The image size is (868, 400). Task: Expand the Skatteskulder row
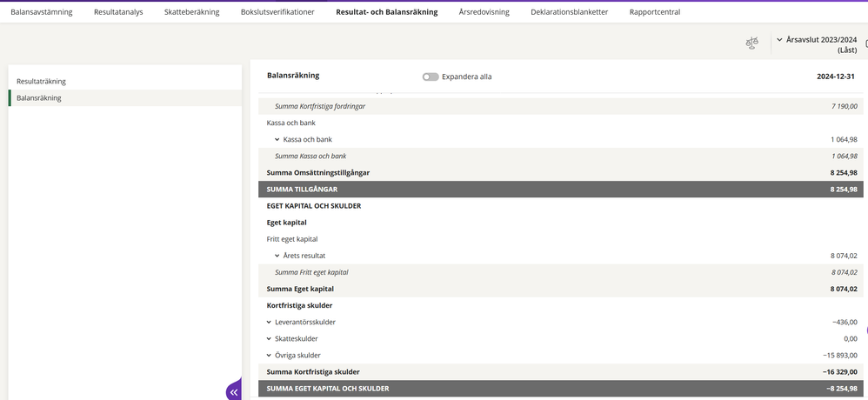pos(270,338)
